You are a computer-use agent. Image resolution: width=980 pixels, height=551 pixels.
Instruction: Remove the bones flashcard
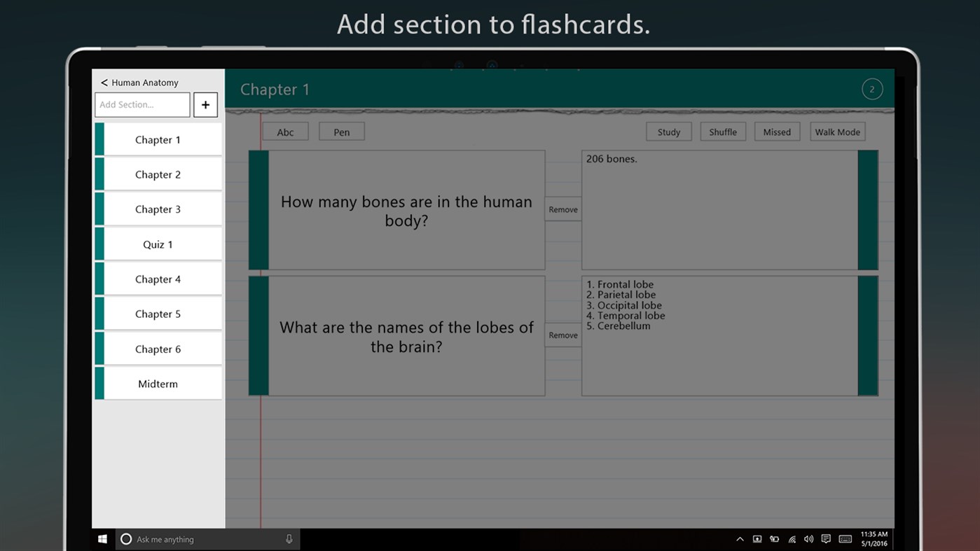pyautogui.click(x=563, y=209)
